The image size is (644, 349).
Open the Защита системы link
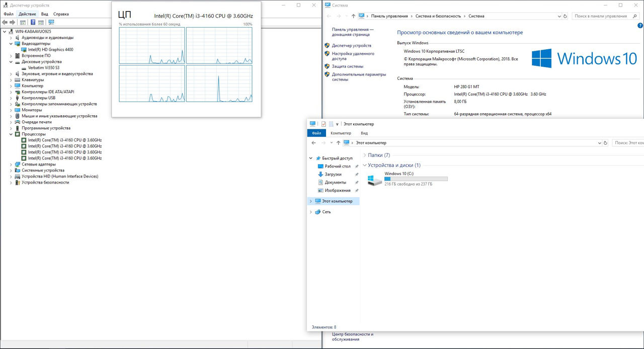point(347,66)
